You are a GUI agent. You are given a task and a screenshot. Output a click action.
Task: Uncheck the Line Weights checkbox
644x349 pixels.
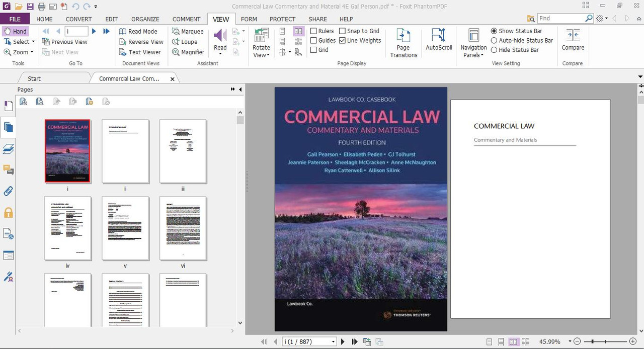342,40
